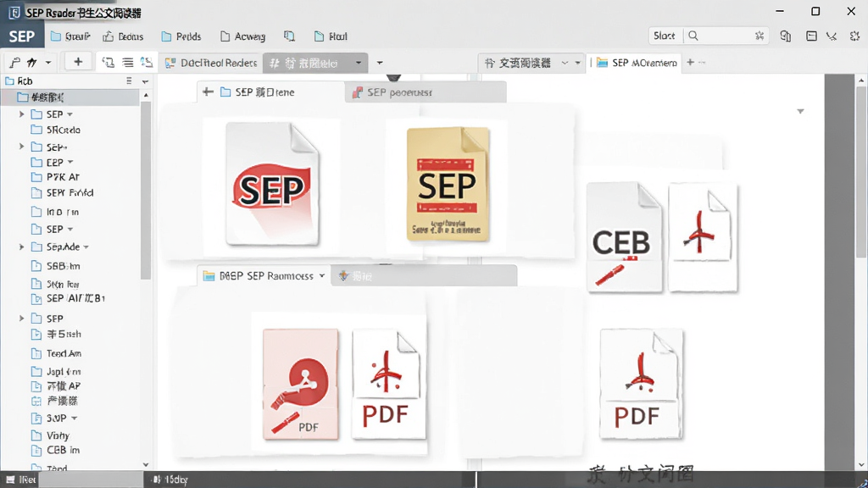Screen dimensions: 868x488
Task: Open the settings gear icon at top-right
Action: [x=854, y=36]
